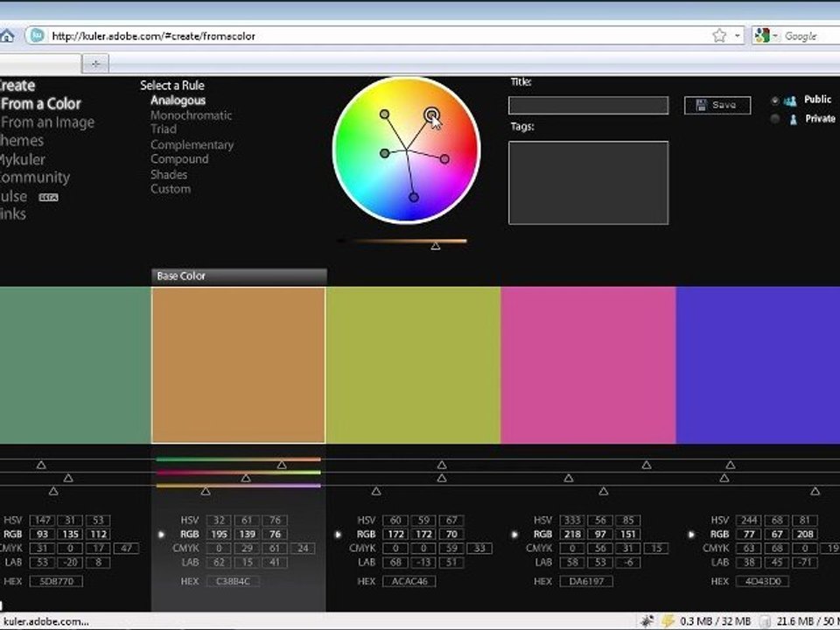Click arrow marker beside RGB 218 97 151

coord(514,534)
